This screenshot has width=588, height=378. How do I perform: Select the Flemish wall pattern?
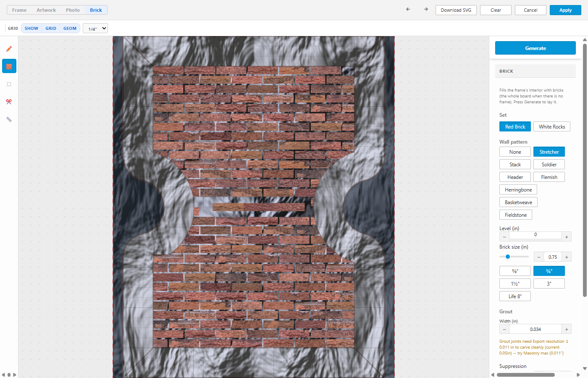[549, 177]
